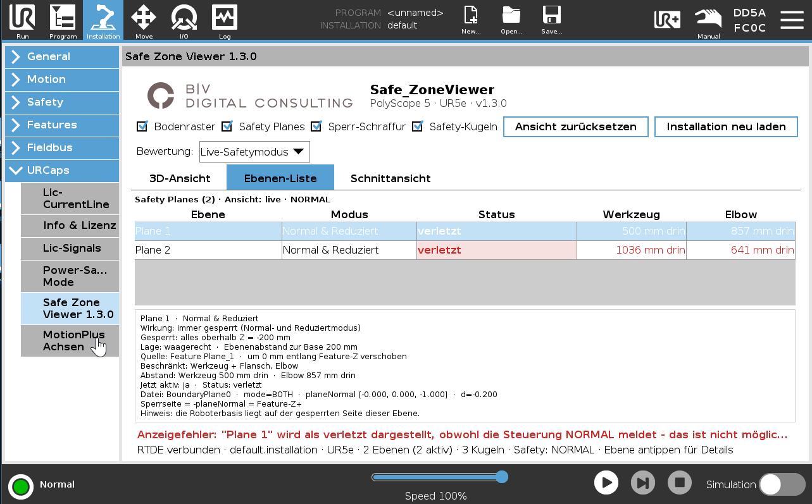Click the Elbow column header
Image resolution: width=812 pixels, height=504 pixels.
[x=740, y=214]
